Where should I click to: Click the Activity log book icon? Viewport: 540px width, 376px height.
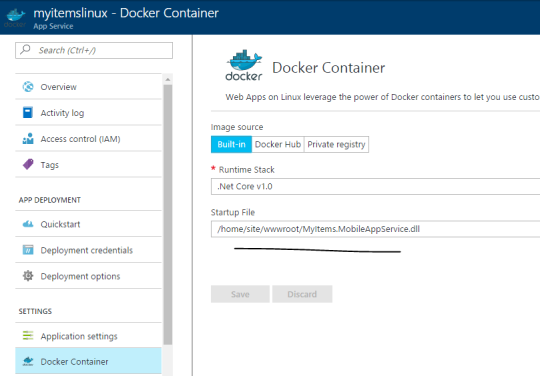(x=28, y=113)
